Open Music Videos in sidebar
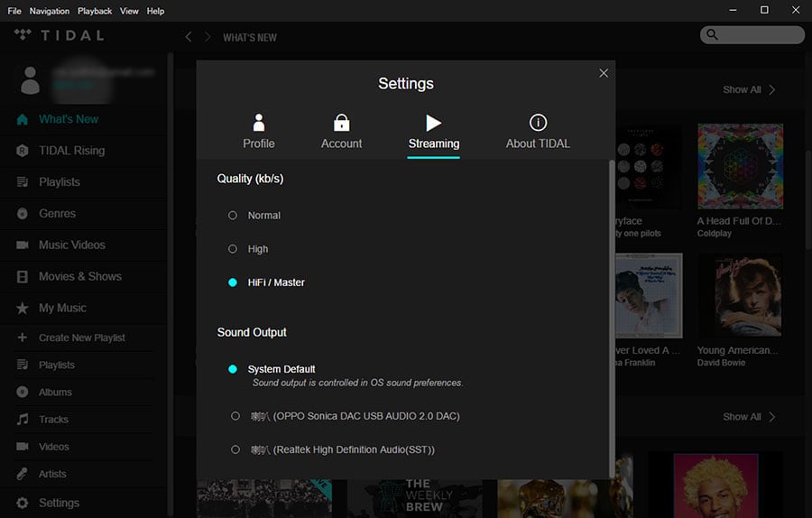812x518 pixels. click(72, 245)
